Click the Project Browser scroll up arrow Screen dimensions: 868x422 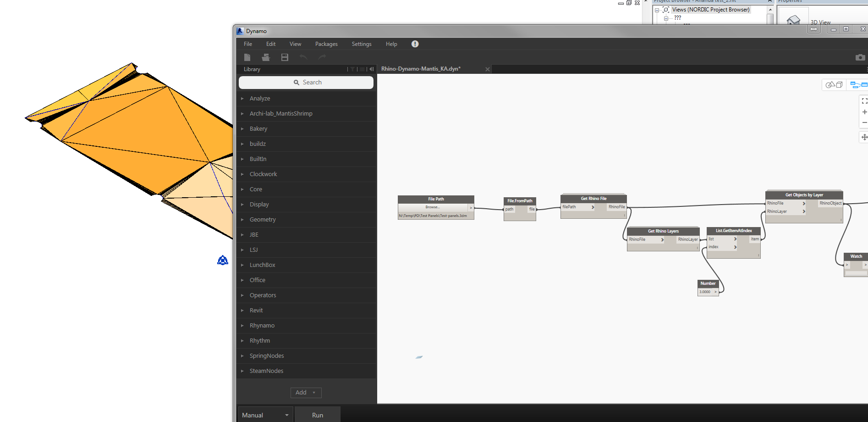(770, 10)
